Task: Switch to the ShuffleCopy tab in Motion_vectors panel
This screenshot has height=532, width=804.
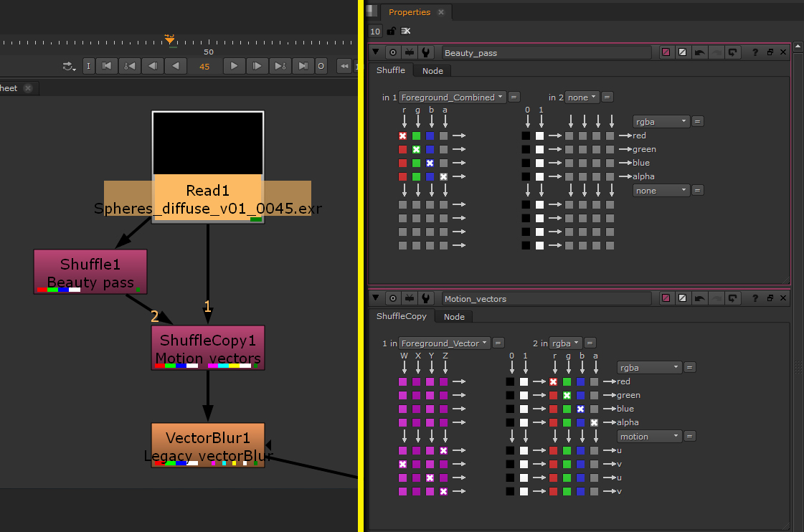Action: coord(400,316)
